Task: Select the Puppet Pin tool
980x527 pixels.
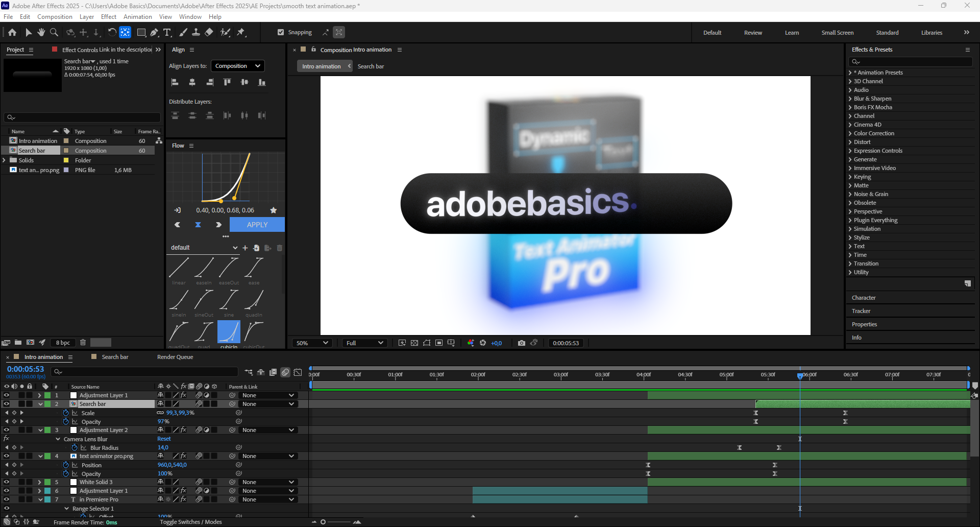Action: [241, 32]
